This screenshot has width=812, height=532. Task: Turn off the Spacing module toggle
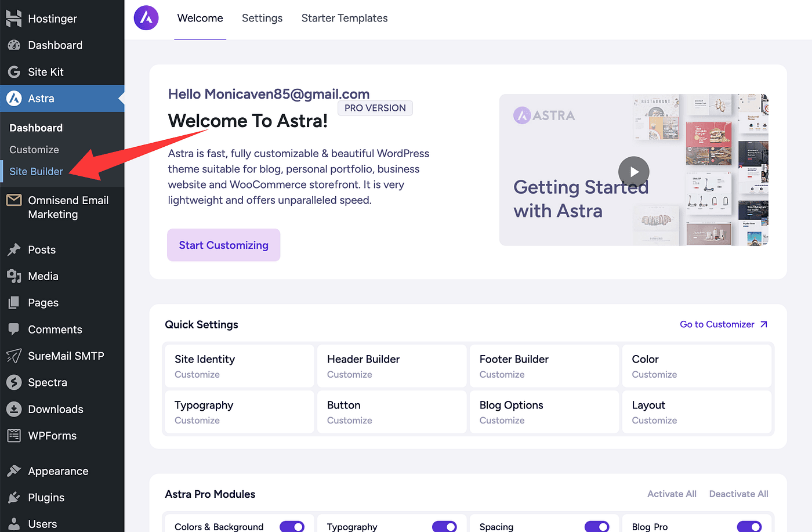pos(596,526)
